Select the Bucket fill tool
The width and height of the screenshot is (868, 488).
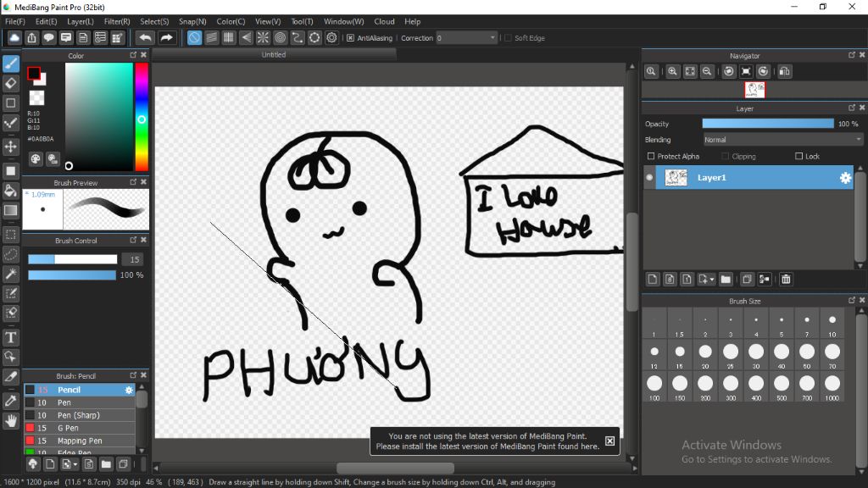(x=10, y=191)
